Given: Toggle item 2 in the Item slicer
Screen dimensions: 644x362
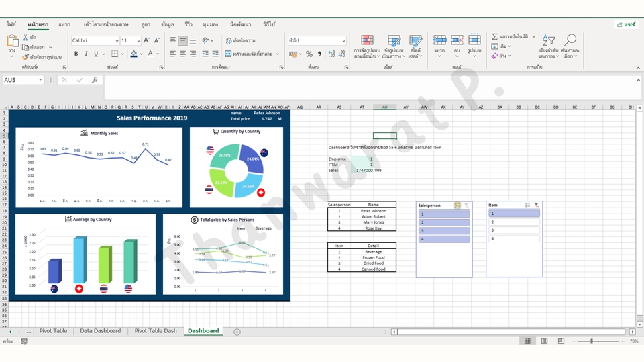Looking at the screenshot, I should click(515, 222).
